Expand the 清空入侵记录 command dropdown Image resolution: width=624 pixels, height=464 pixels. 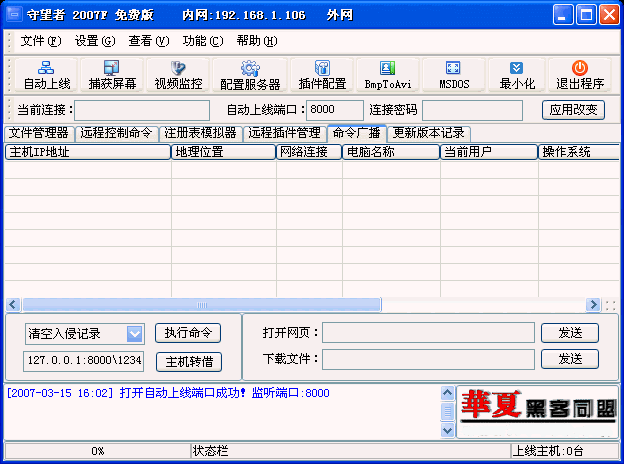point(135,333)
